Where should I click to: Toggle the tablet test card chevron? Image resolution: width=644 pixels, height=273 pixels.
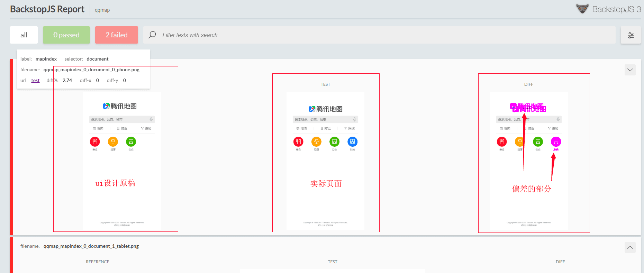point(630,247)
